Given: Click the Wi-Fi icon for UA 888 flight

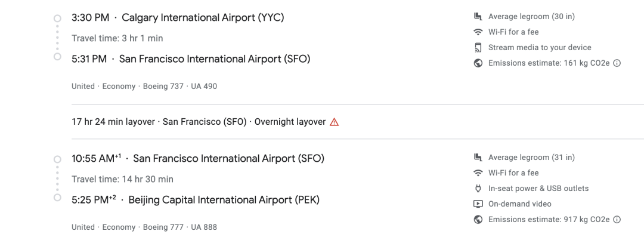Looking at the screenshot, I should 478,173.
